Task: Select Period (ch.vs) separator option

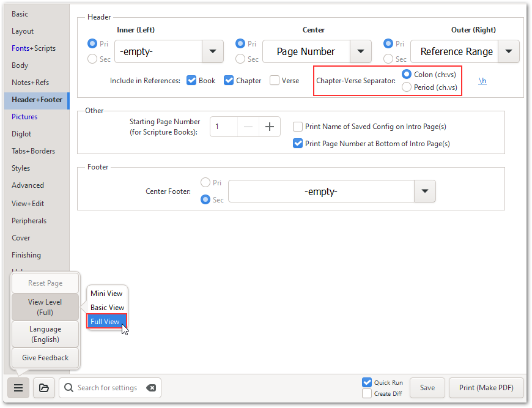Action: point(407,87)
